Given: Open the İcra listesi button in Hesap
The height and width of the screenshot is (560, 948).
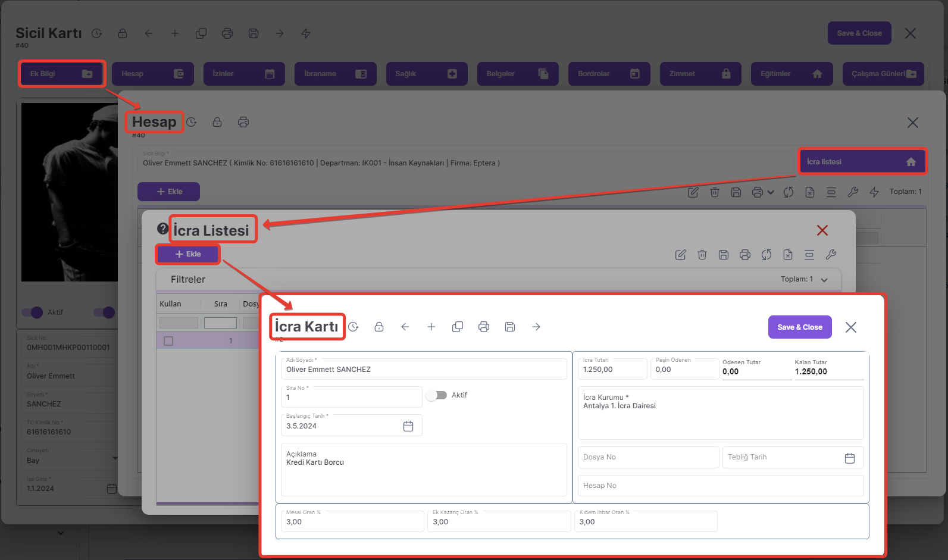Looking at the screenshot, I should [x=861, y=162].
